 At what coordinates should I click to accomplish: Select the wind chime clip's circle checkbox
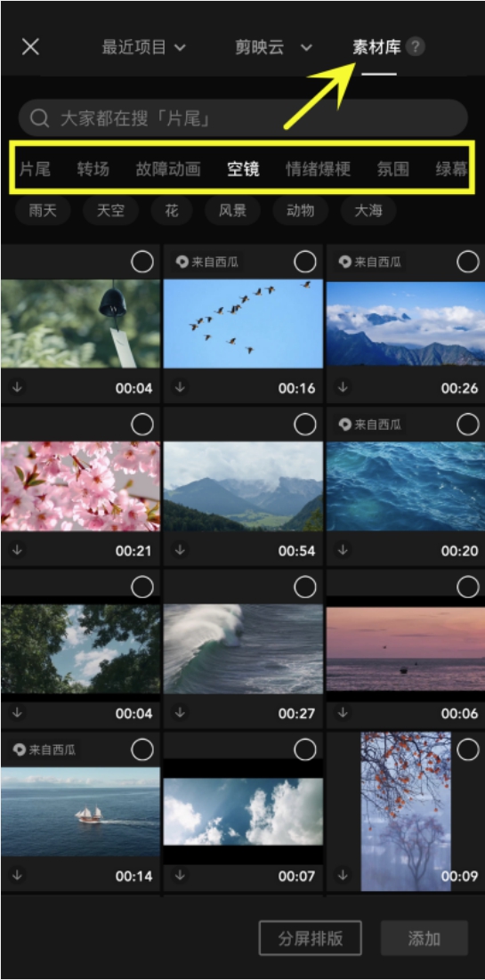pos(142,262)
